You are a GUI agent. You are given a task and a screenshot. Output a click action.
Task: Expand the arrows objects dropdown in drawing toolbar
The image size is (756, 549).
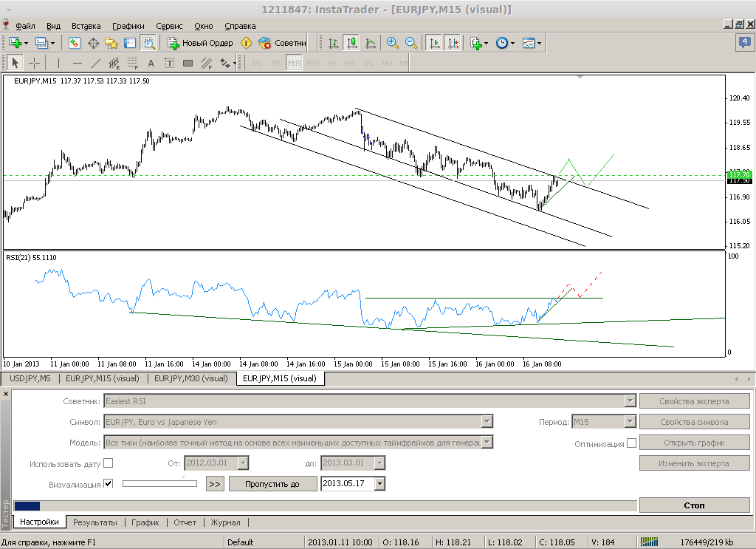[234, 64]
